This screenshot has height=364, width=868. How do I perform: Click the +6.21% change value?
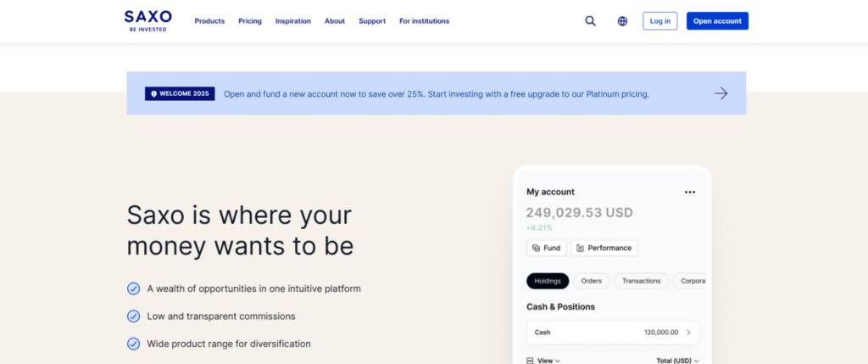(x=539, y=227)
